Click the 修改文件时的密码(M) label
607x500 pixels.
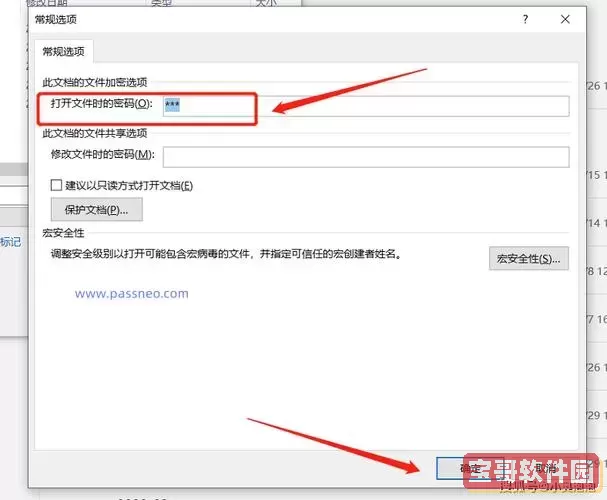pyautogui.click(x=103, y=154)
